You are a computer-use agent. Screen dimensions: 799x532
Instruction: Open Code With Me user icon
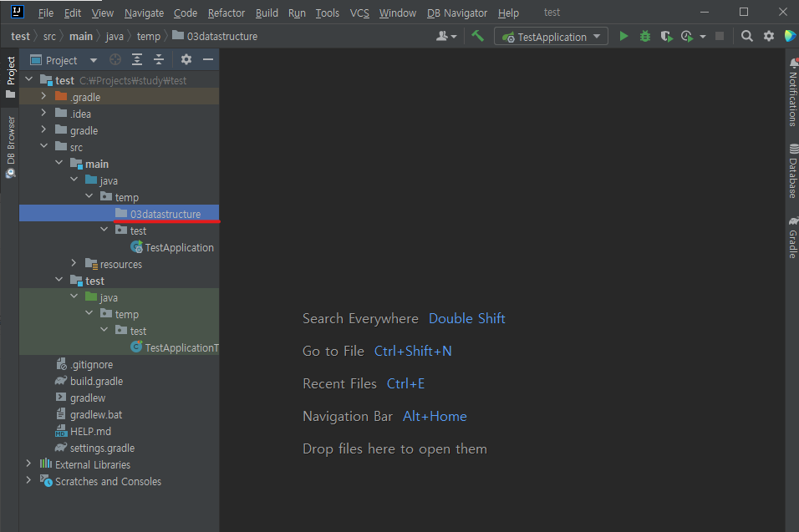446,36
